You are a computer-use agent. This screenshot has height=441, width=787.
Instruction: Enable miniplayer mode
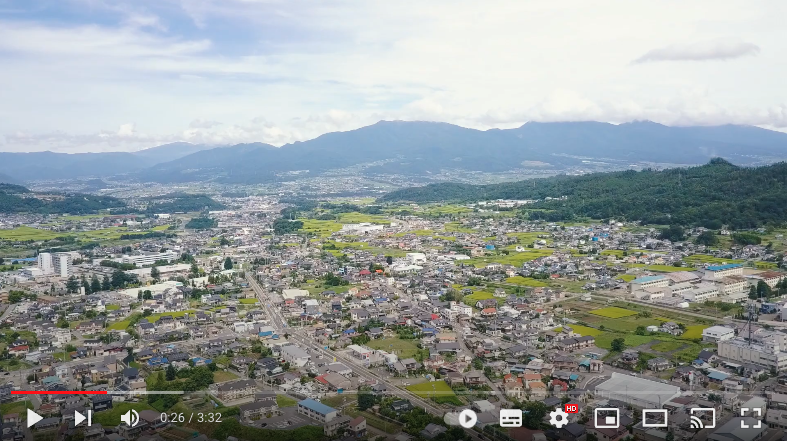(x=606, y=418)
